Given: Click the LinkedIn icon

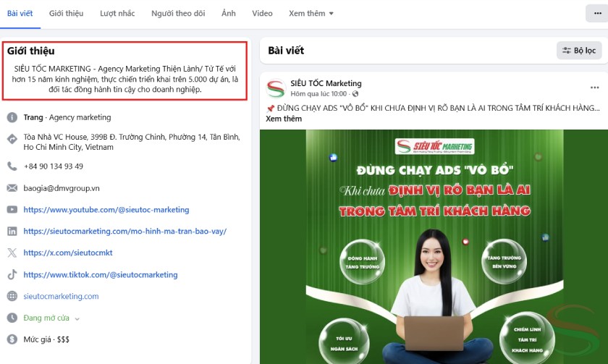Looking at the screenshot, I should pyautogui.click(x=12, y=232).
